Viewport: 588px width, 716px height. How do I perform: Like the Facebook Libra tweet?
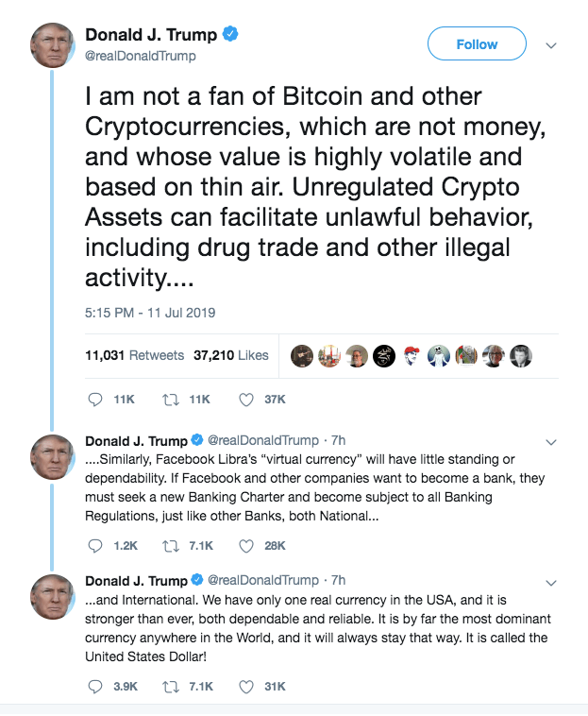pos(246,545)
